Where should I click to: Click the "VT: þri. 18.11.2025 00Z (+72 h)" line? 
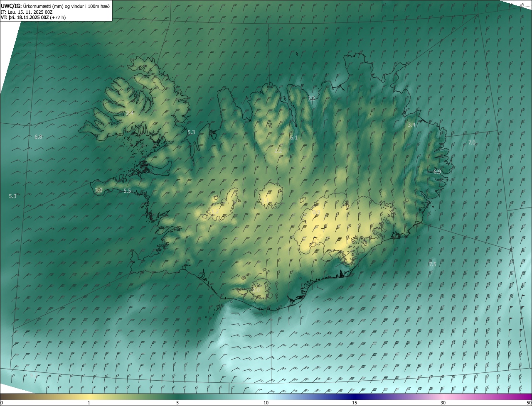tap(33, 17)
